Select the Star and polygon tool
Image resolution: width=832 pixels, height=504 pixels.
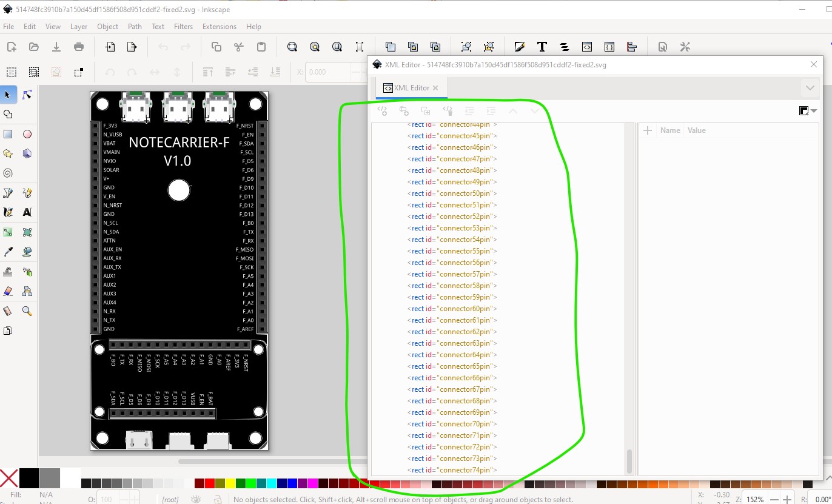pos(8,153)
